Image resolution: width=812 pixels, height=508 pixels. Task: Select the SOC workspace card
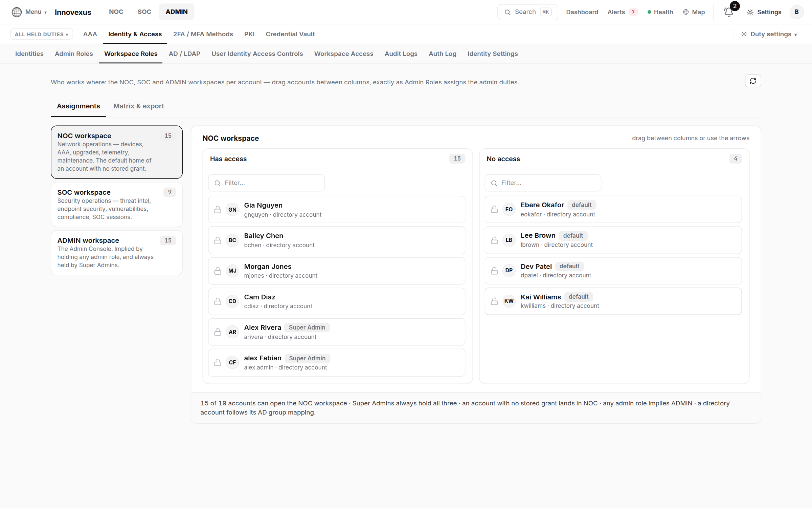[117, 205]
